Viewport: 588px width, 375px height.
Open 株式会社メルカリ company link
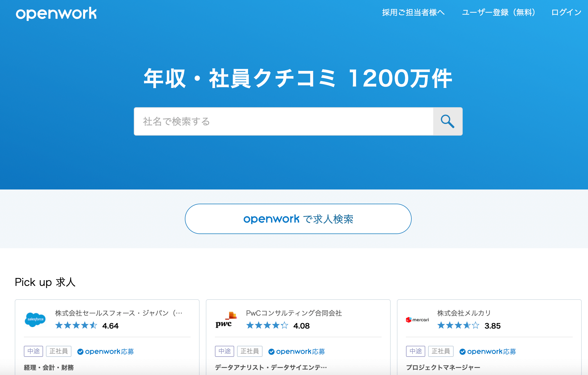[464, 313]
